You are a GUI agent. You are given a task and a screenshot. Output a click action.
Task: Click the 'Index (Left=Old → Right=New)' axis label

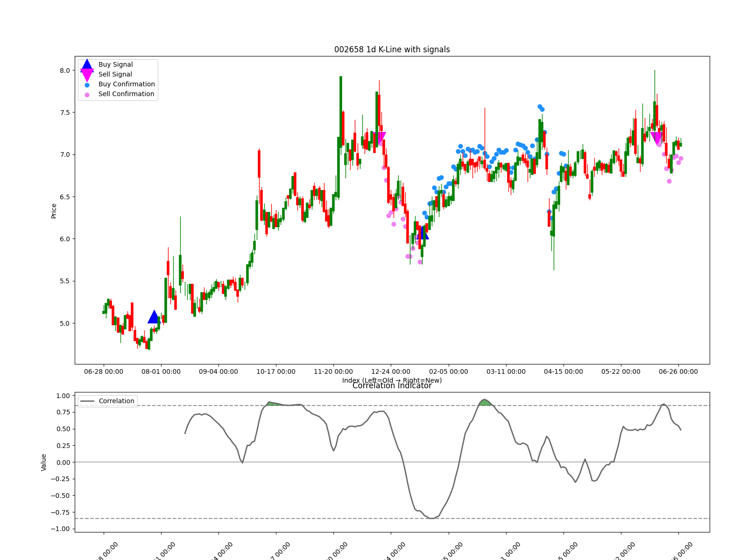point(392,380)
